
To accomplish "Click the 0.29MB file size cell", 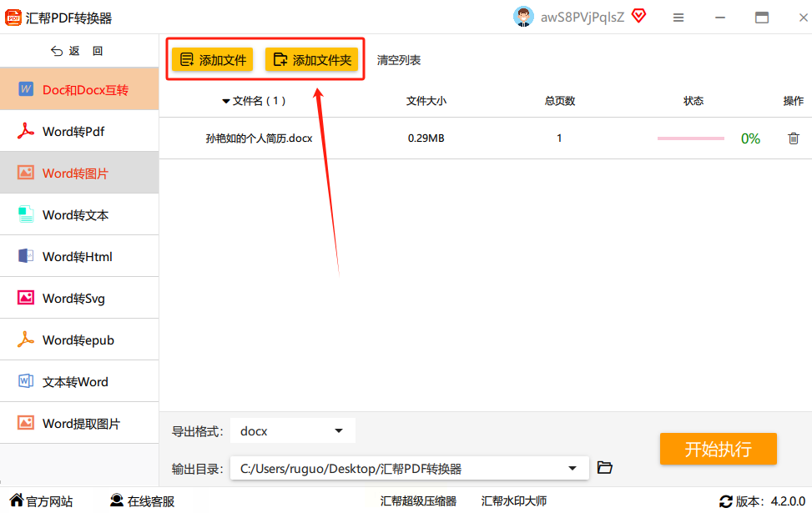I will [x=426, y=138].
